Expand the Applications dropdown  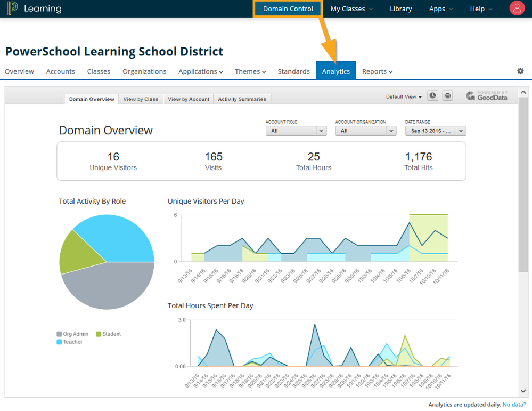click(201, 71)
